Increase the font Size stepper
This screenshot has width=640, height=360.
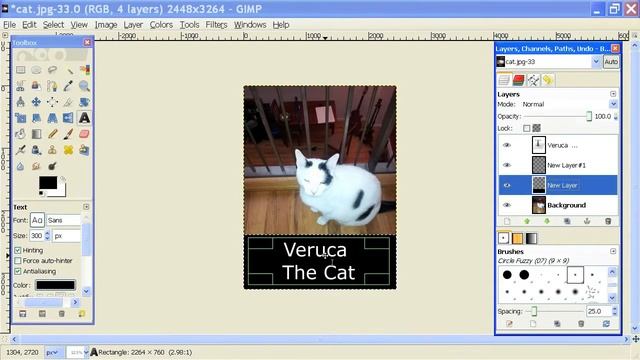(x=47, y=233)
